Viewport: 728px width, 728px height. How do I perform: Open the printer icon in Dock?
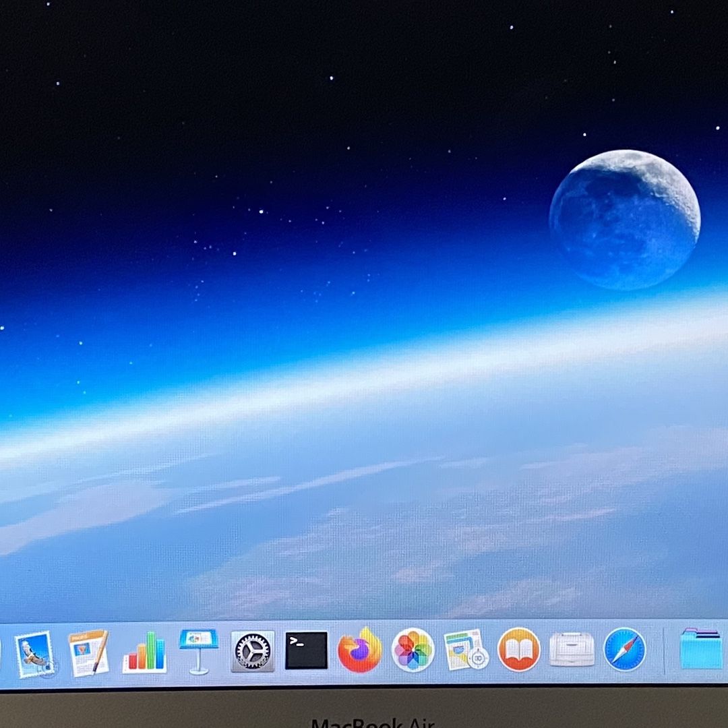pyautogui.click(x=572, y=649)
